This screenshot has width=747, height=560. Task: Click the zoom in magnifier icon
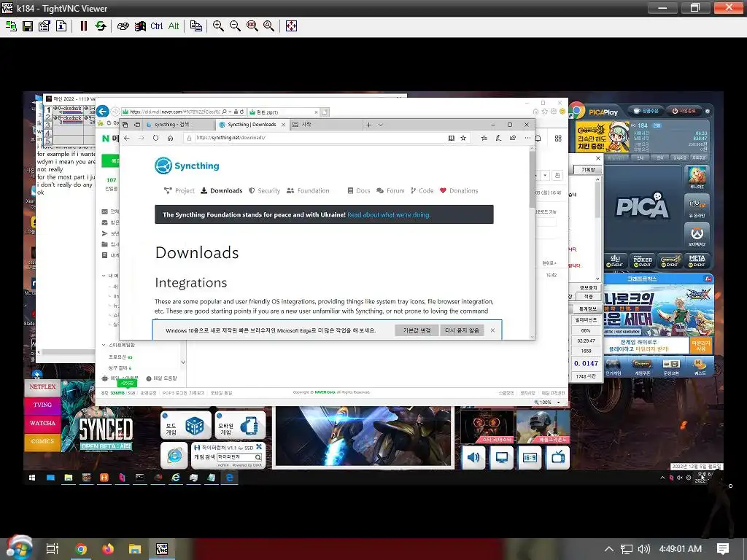pos(218,26)
